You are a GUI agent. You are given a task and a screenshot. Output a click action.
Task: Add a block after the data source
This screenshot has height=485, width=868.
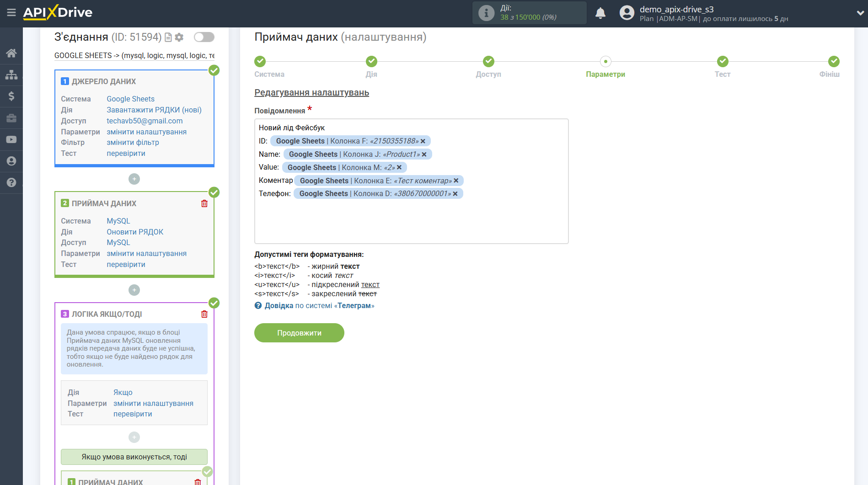tap(134, 179)
